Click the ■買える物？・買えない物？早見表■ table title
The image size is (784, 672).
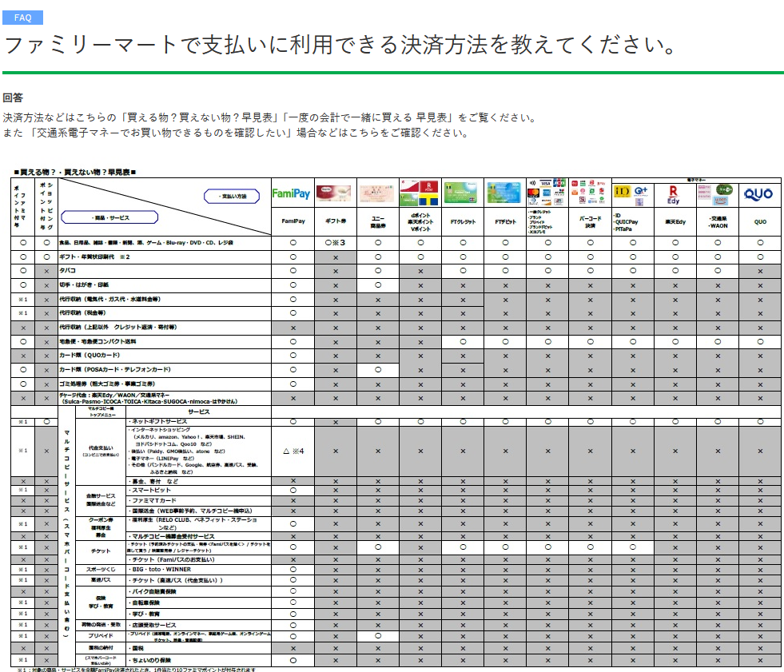coord(75,172)
